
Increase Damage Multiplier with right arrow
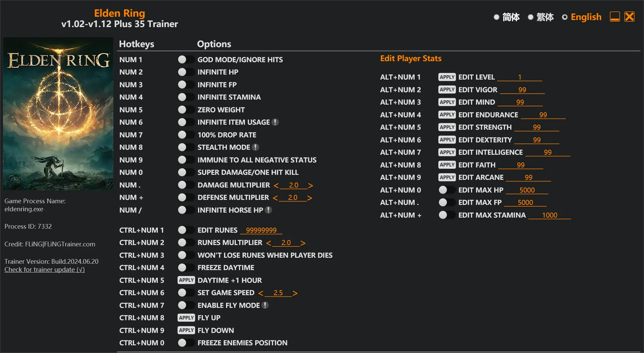coord(311,186)
